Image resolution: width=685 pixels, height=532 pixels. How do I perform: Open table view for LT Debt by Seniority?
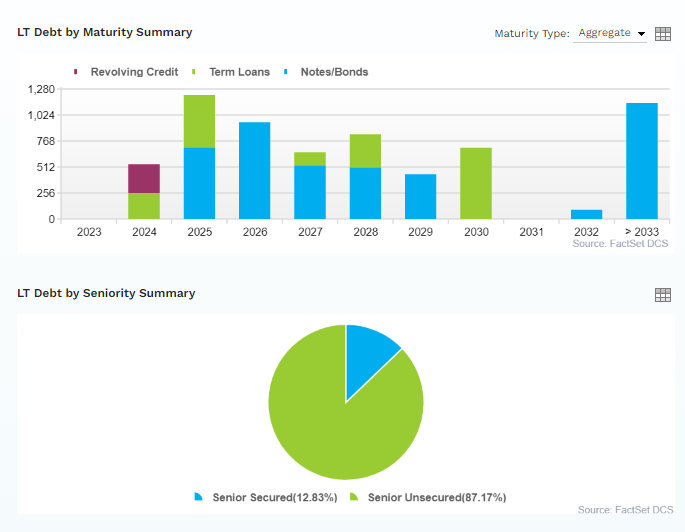pos(662,295)
